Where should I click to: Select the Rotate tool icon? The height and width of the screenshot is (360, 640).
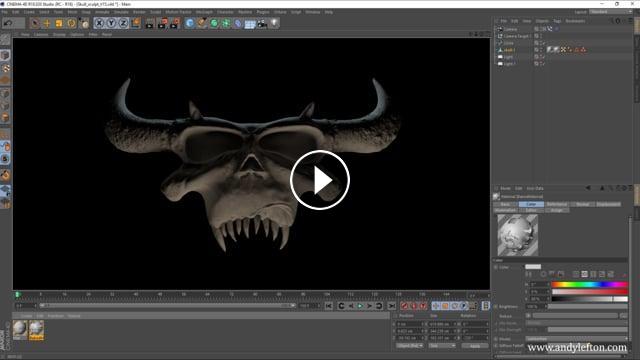point(71,23)
